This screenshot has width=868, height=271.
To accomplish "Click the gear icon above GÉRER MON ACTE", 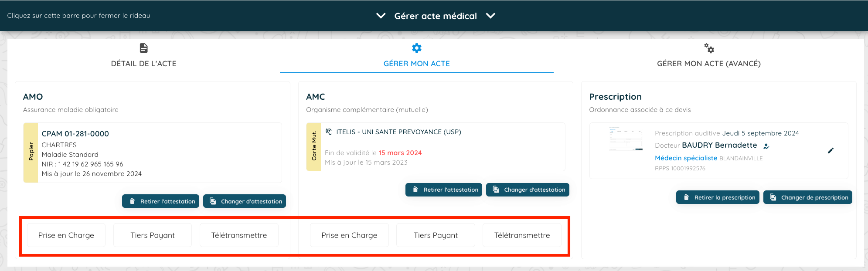I will click(417, 48).
